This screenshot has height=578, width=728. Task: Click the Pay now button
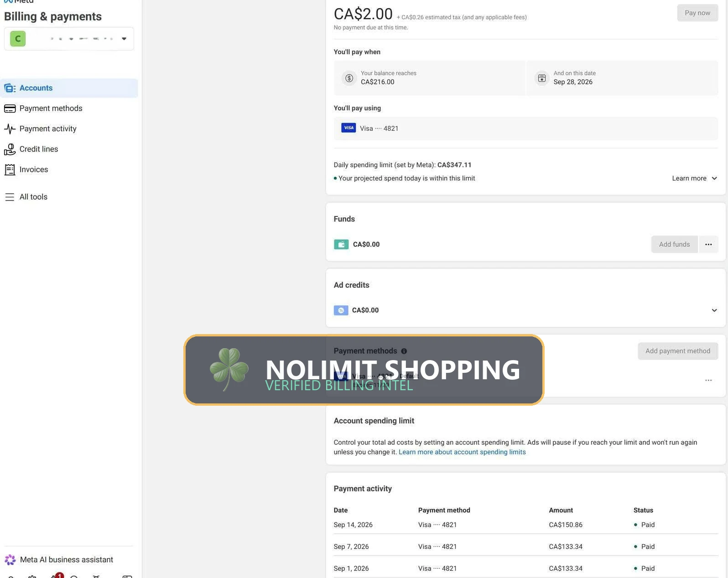[697, 13]
